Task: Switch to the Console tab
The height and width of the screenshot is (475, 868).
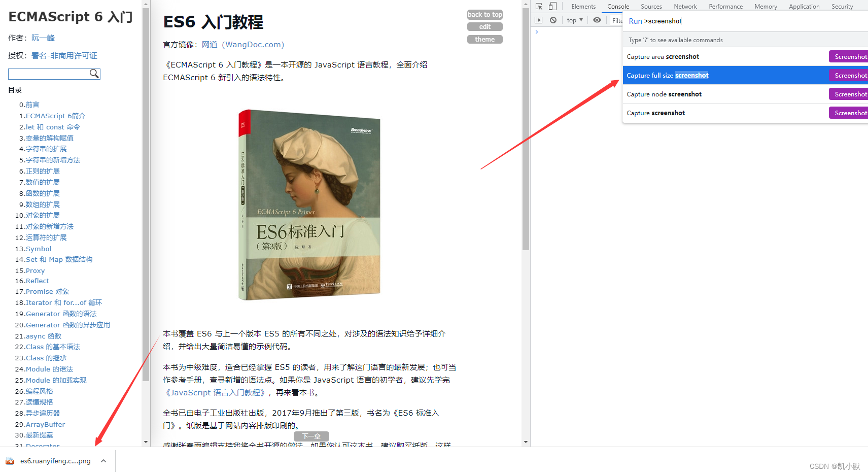Action: [x=618, y=7]
